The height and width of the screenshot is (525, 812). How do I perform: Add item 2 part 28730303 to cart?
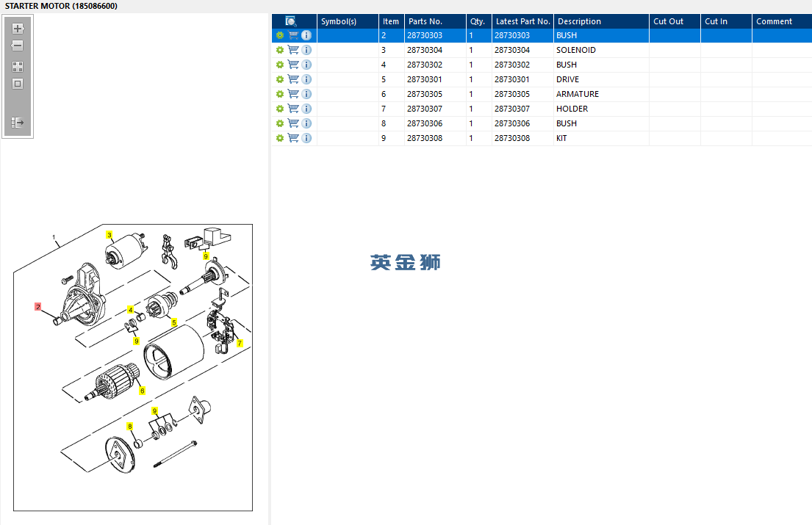point(293,35)
